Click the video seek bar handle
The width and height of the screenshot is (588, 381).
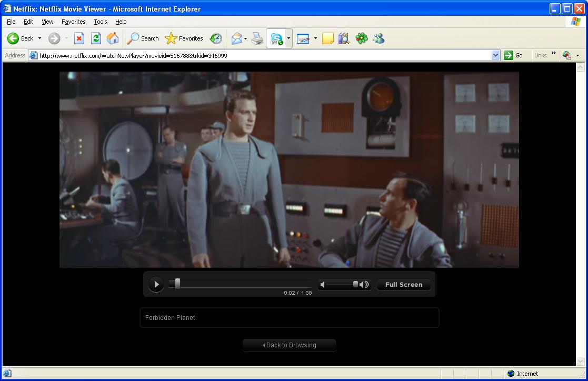point(177,284)
